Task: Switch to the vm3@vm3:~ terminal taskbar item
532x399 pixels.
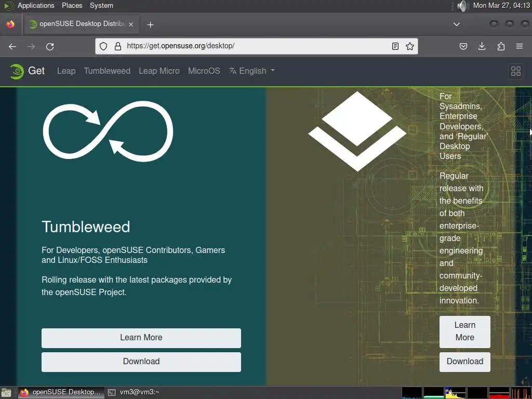Action: [134, 393]
